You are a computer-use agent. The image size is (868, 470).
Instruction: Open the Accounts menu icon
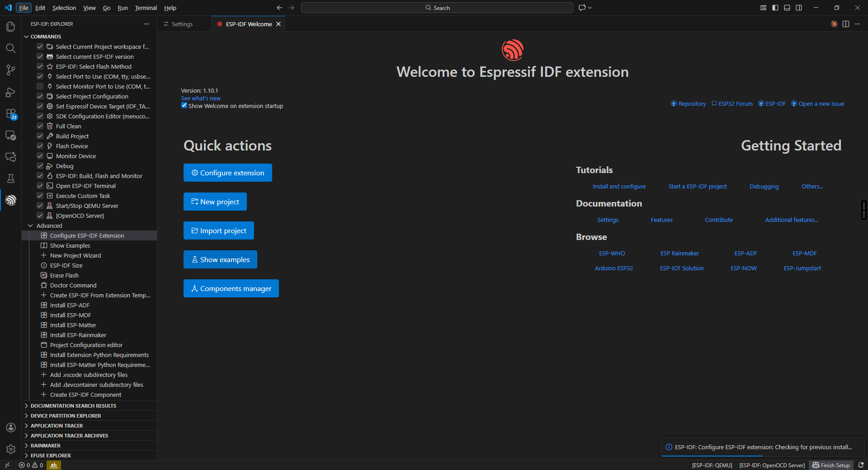click(x=11, y=428)
